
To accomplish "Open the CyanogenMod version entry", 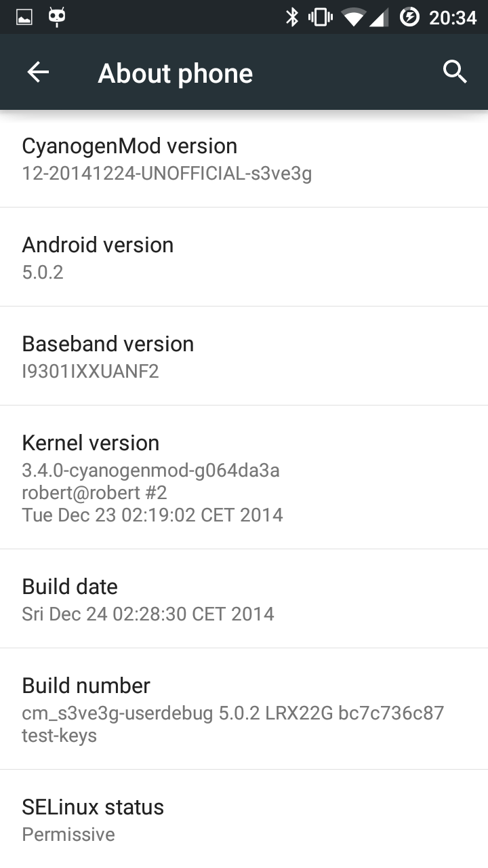I will (x=244, y=159).
